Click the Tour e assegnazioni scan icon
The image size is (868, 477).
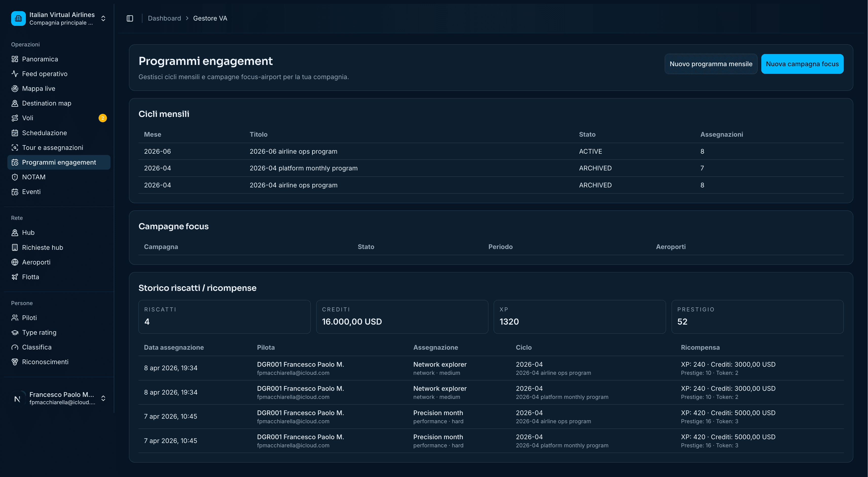(15, 148)
